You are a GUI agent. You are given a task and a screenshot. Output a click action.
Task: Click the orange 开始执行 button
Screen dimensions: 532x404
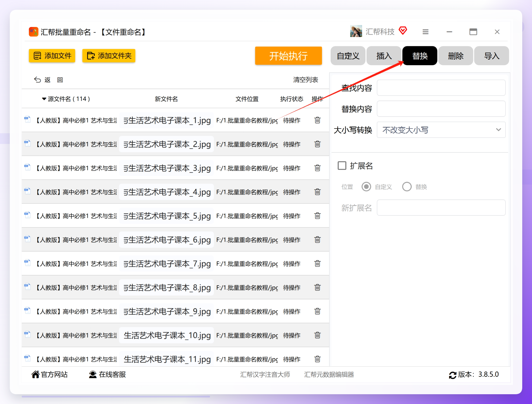tap(289, 56)
